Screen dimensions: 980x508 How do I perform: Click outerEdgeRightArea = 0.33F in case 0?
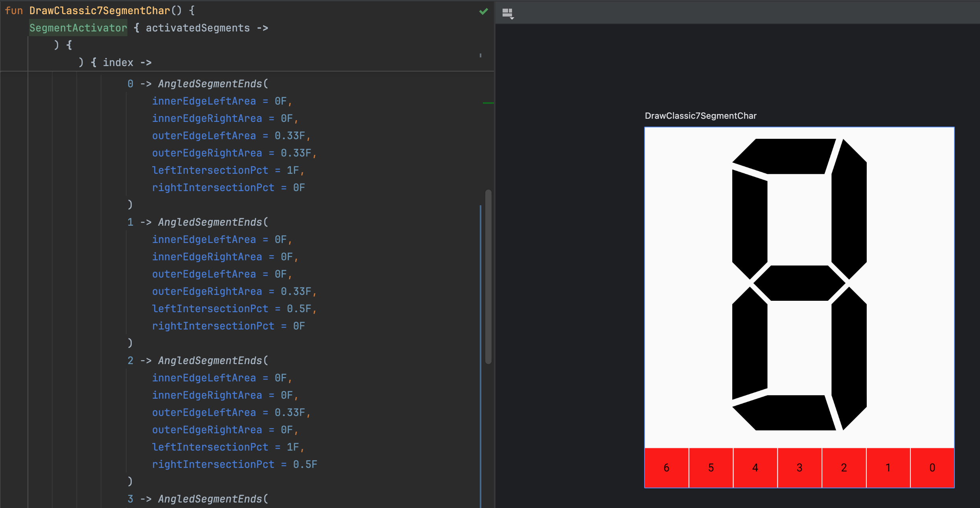pyautogui.click(x=232, y=153)
